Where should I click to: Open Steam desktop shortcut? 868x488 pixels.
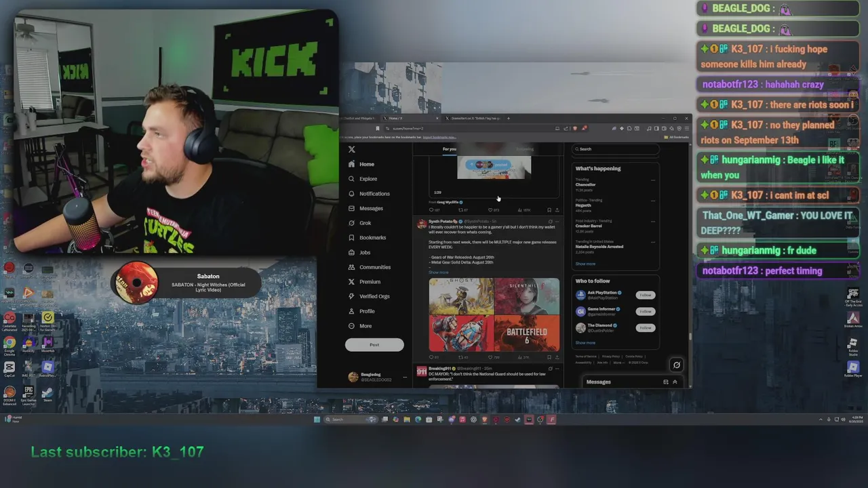[47, 394]
